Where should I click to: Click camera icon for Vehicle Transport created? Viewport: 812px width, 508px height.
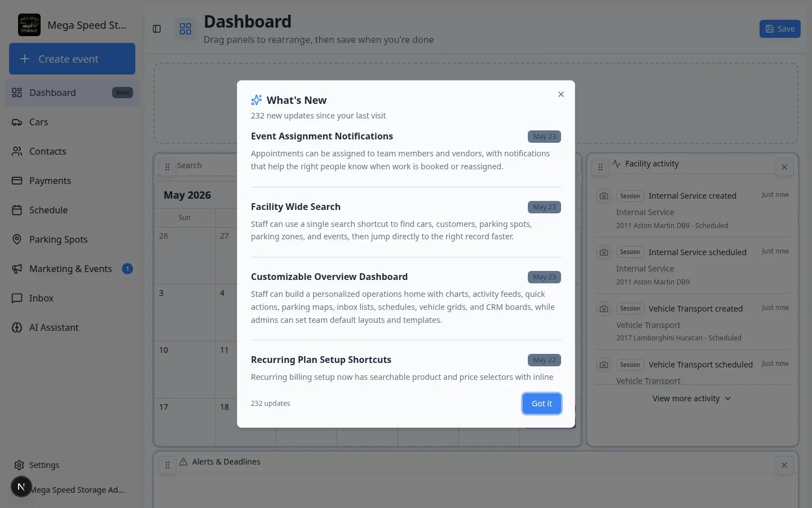604,309
